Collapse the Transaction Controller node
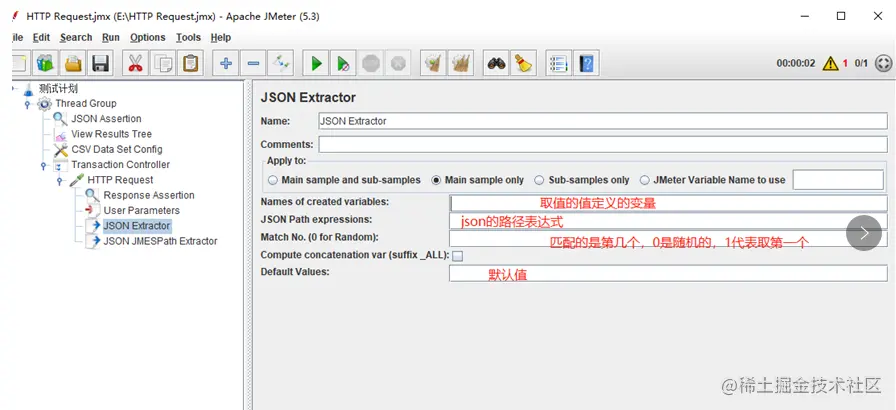896x410 pixels. [43, 165]
